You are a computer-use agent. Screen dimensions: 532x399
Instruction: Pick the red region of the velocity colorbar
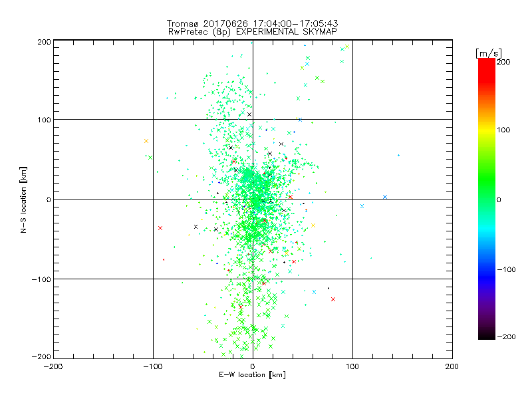tap(487, 70)
